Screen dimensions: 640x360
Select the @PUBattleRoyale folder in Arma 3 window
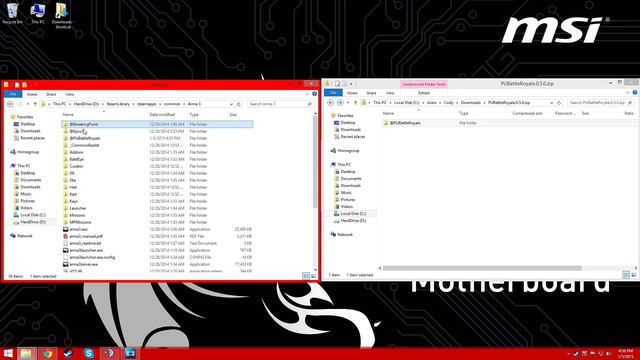coord(84,138)
